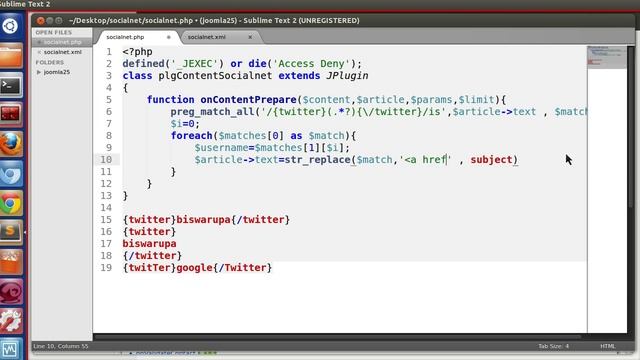640x360 pixels.
Task: Click line number 1 in the gutter
Action: (x=109, y=52)
